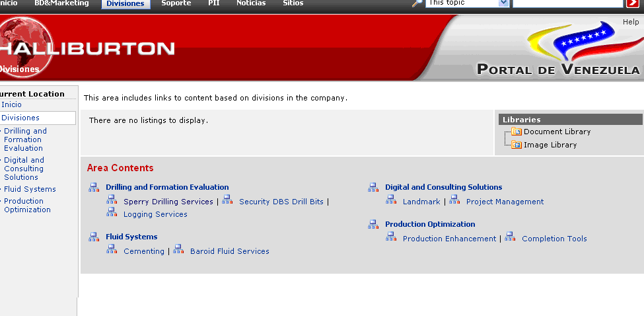Click the icon beside Security DBS Drill Bits

pyautogui.click(x=227, y=200)
